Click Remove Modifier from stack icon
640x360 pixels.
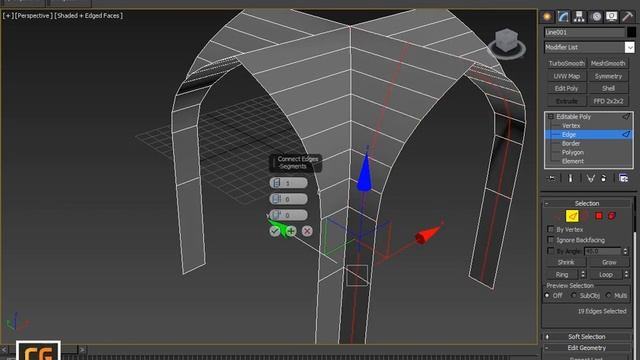pos(604,178)
